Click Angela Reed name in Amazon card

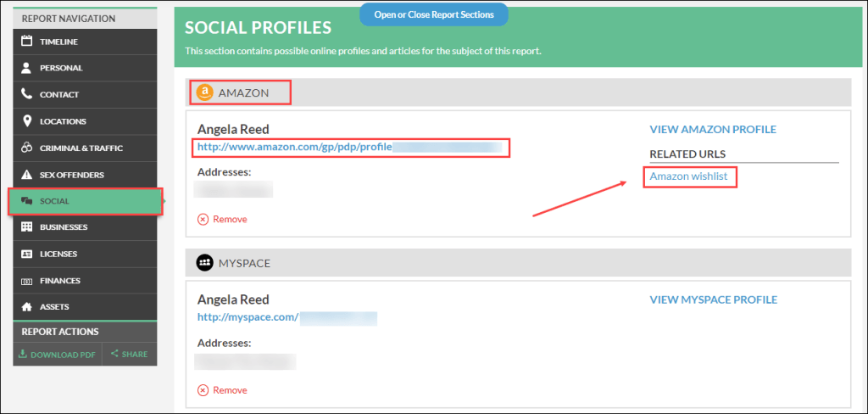click(x=233, y=129)
